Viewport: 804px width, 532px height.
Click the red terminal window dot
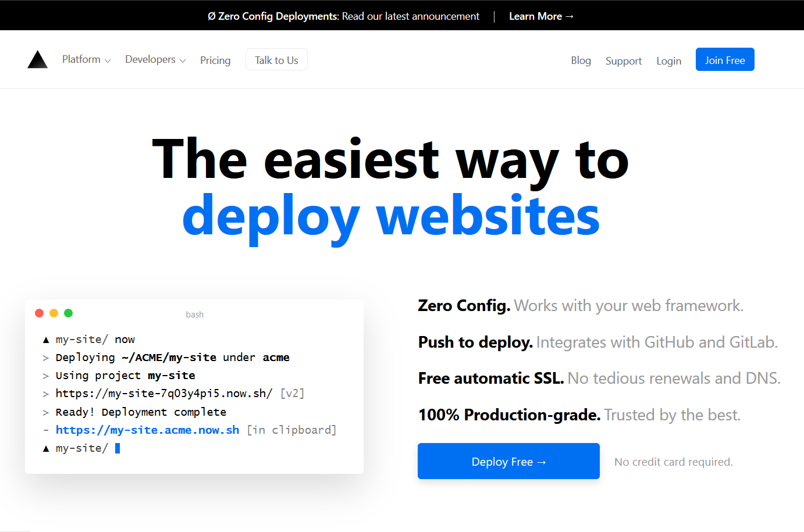pyautogui.click(x=40, y=313)
